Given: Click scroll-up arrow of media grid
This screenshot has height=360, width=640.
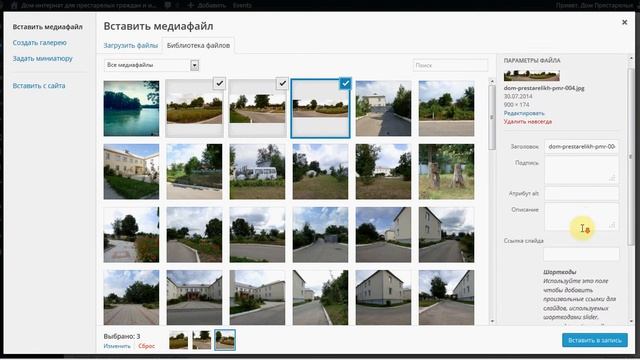Looking at the screenshot, I should click(x=492, y=81).
